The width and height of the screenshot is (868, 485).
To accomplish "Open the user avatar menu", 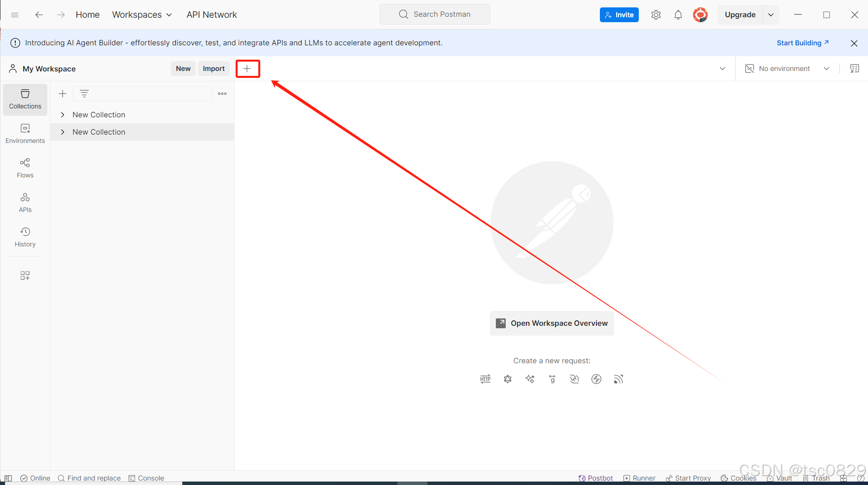I will (700, 15).
